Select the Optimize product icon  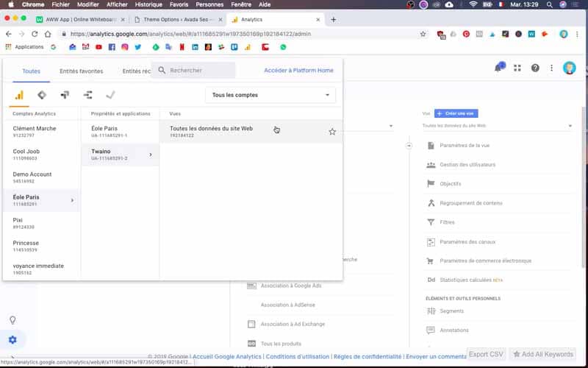[x=65, y=95]
